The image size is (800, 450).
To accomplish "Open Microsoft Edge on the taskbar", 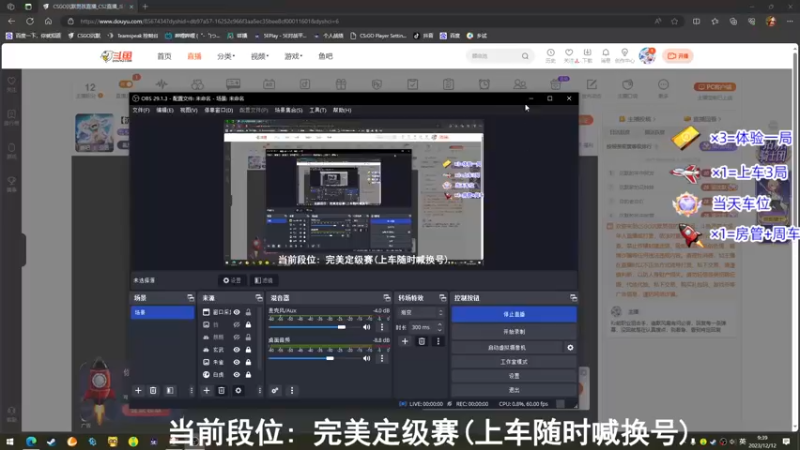I will (31, 441).
